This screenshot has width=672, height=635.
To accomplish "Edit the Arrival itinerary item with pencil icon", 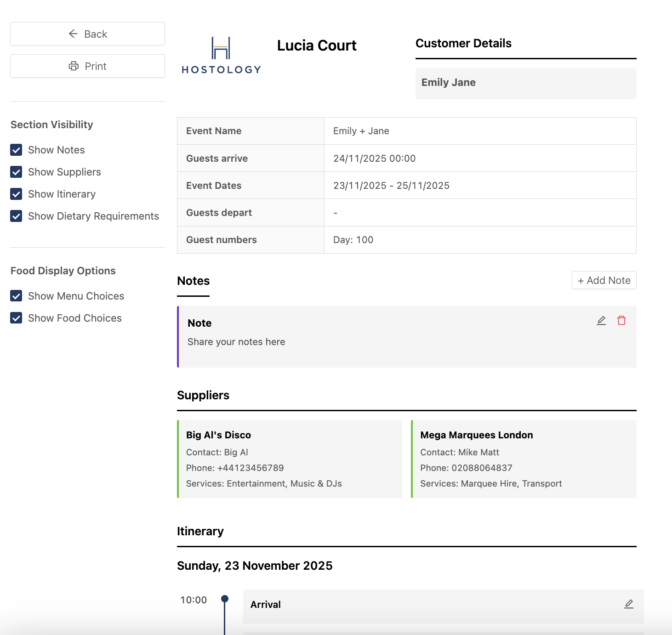I will point(629,604).
